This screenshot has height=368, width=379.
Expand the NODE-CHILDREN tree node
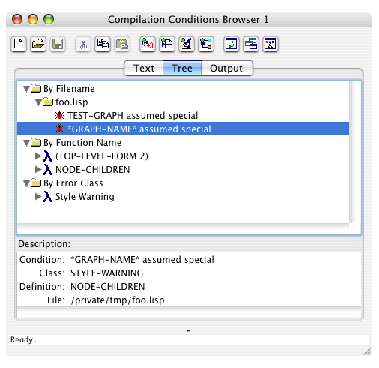pos(38,170)
